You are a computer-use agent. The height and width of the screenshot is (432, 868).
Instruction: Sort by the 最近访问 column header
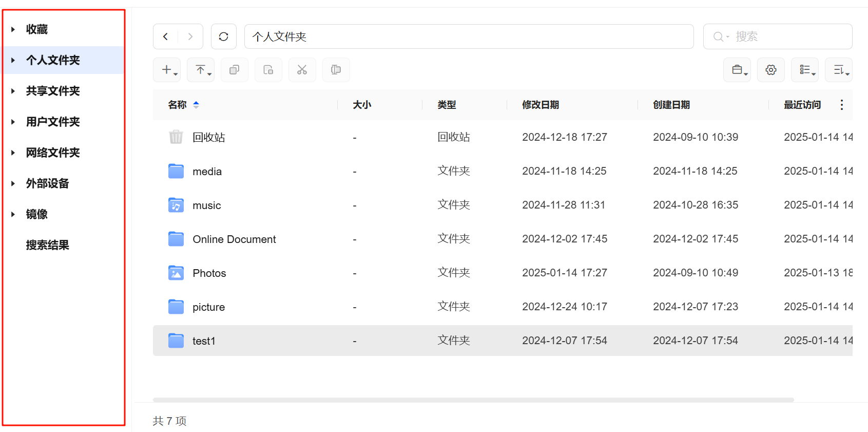802,105
